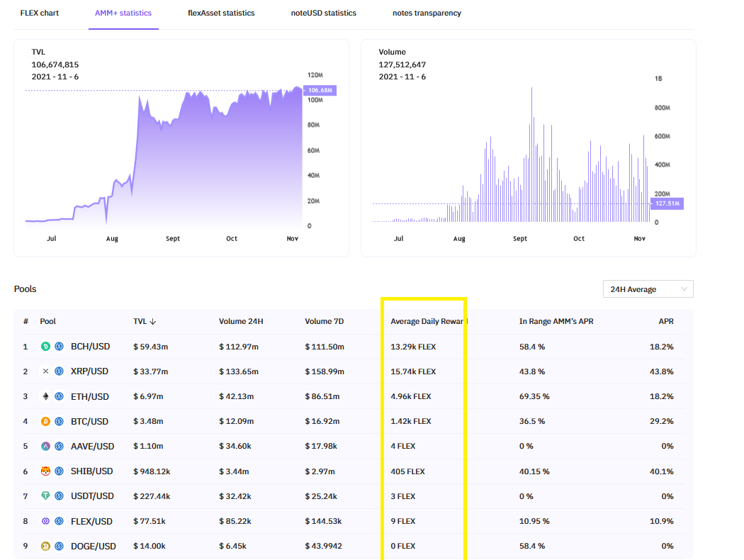Click the XRP coin icon
Viewport: 744px width, 560px height.
pos(45,371)
